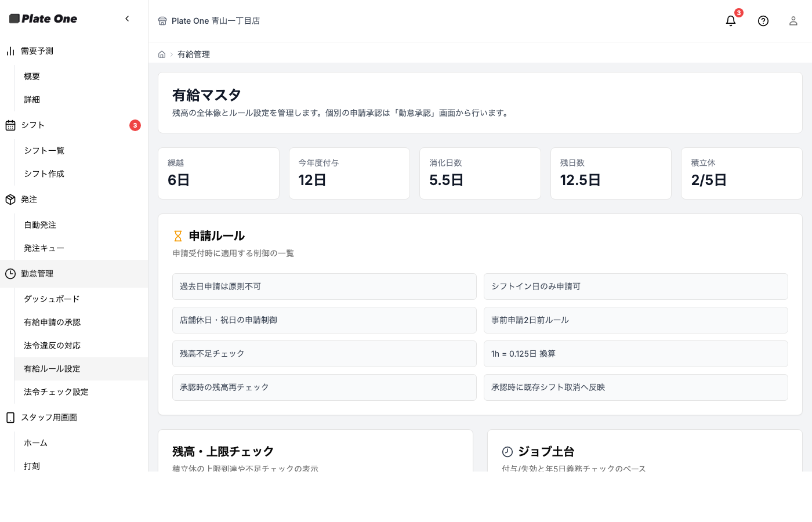Go to 法令違反の対応

point(81,346)
